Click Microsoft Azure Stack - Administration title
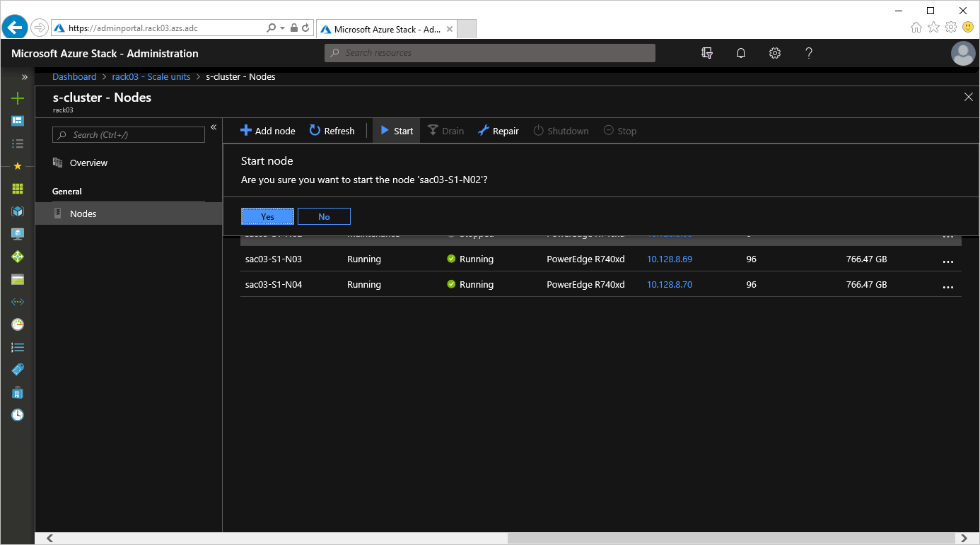This screenshot has width=980, height=545. click(x=105, y=54)
